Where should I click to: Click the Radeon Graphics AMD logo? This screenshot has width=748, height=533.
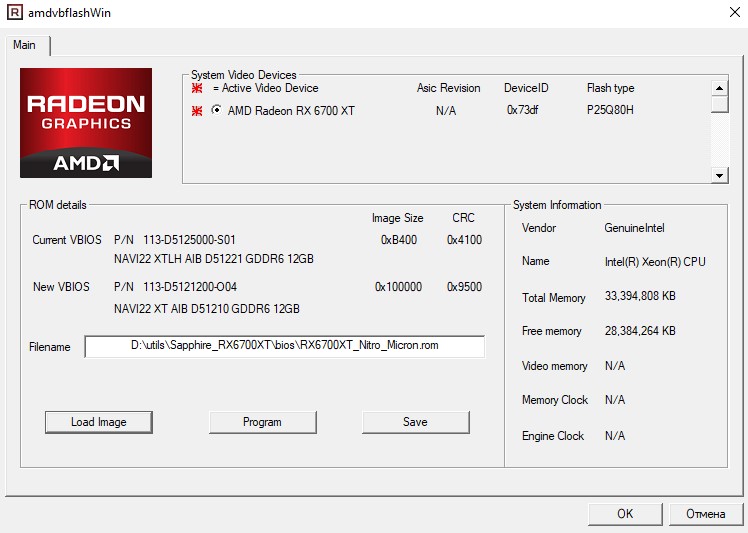point(86,123)
